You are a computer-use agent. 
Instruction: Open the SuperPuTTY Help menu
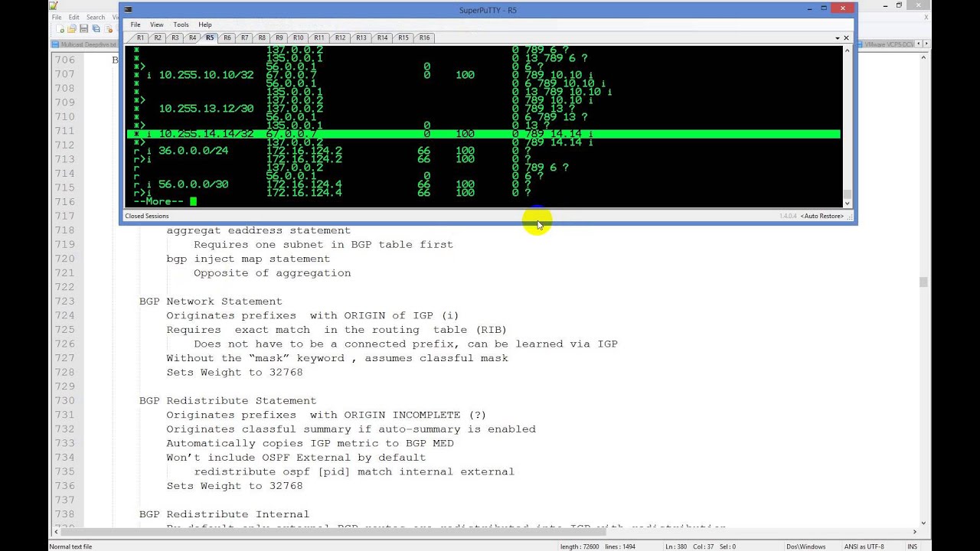pos(205,24)
